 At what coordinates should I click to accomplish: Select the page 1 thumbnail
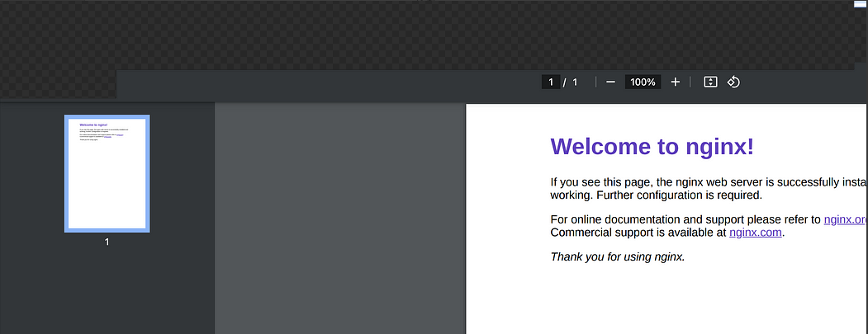(107, 174)
